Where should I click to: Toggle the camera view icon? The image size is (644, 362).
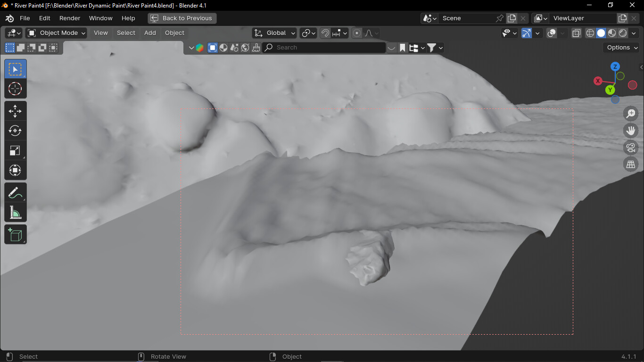(x=631, y=148)
